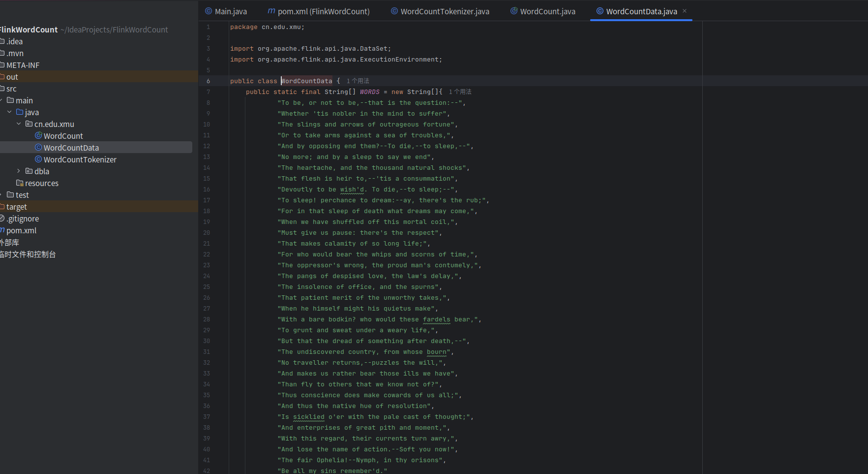The height and width of the screenshot is (474, 868).
Task: Click the resources folder icon
Action: coord(20,183)
